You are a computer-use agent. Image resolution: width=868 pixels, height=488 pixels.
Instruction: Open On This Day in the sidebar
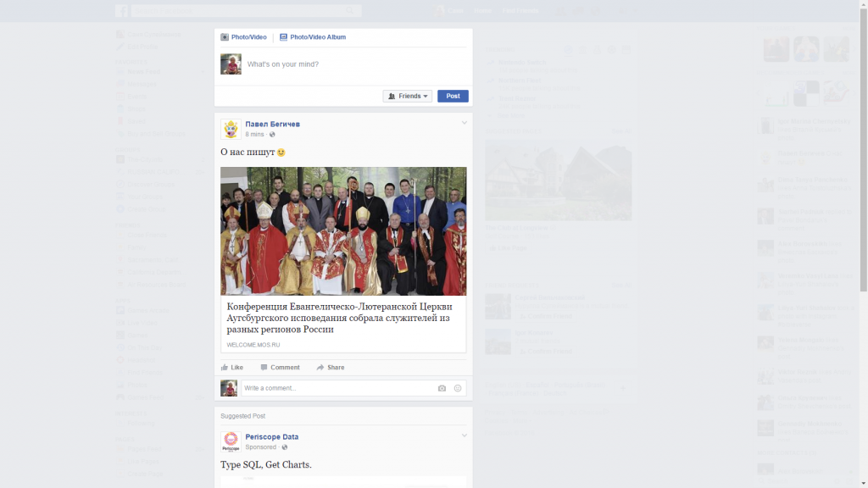coord(145,348)
